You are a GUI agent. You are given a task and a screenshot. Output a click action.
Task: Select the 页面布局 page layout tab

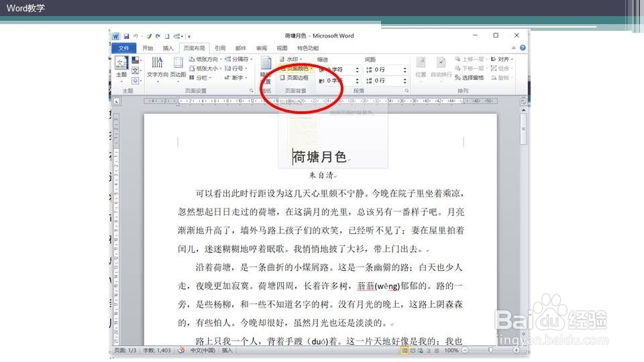[x=195, y=48]
